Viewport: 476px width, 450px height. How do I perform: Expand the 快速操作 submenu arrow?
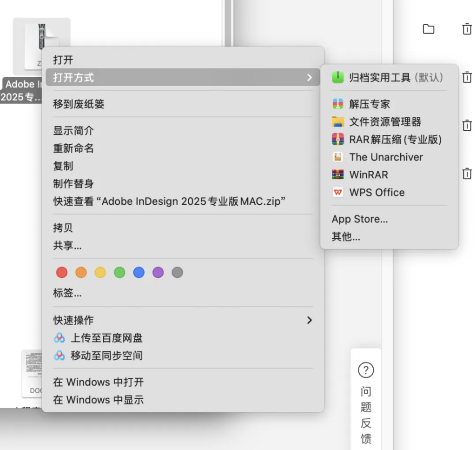[309, 320]
